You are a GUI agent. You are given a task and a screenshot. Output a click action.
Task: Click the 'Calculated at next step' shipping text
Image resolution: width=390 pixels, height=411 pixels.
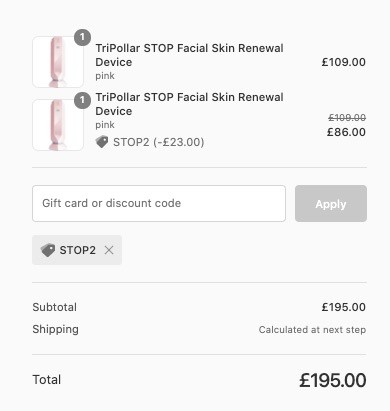(x=312, y=330)
